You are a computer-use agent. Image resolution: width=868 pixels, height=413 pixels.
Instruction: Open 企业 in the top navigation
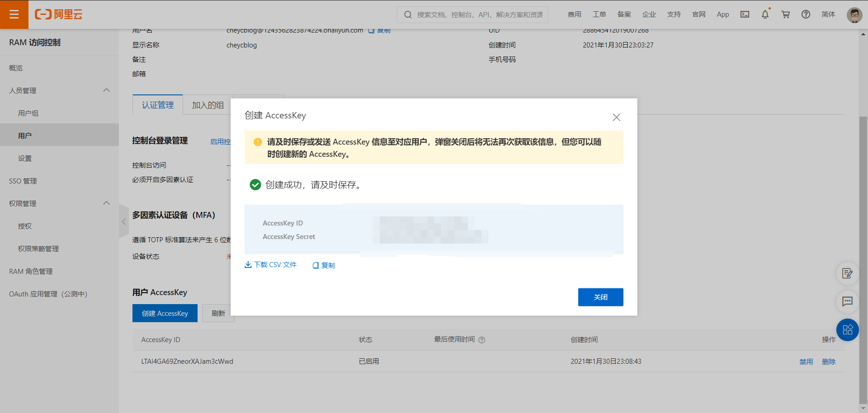649,14
